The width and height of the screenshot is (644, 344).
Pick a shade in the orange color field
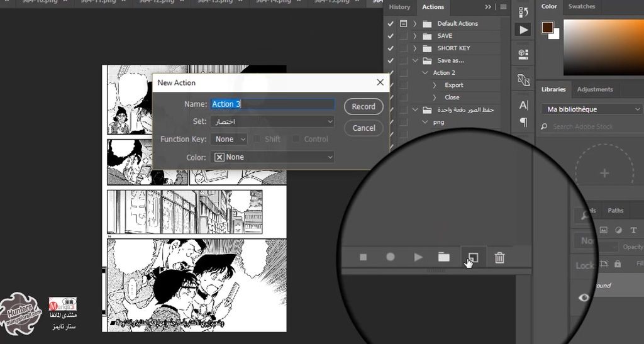[603, 47]
